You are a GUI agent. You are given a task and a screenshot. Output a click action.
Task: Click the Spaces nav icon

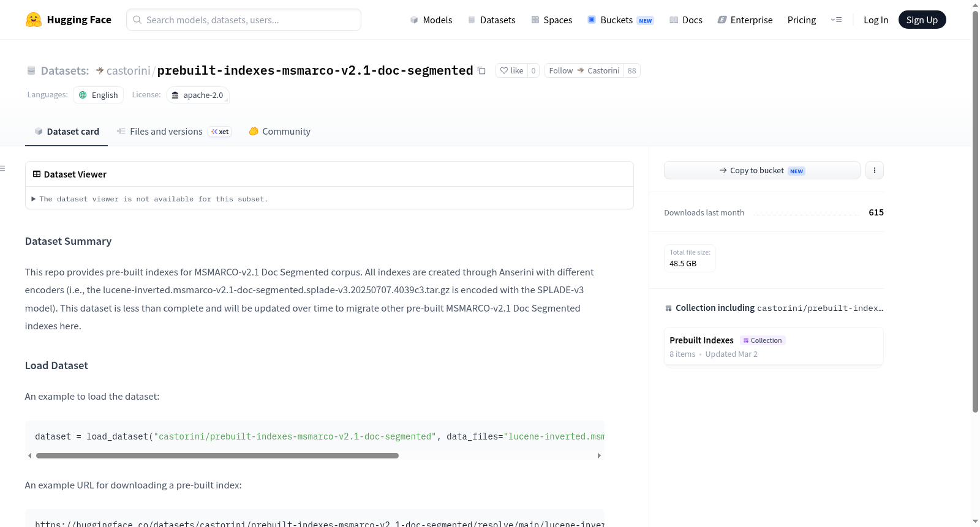535,20
